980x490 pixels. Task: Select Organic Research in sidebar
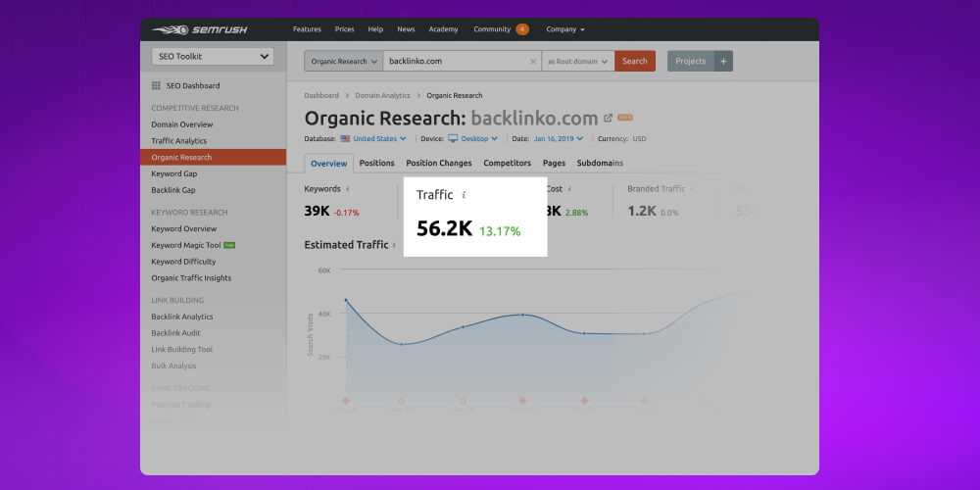click(213, 158)
